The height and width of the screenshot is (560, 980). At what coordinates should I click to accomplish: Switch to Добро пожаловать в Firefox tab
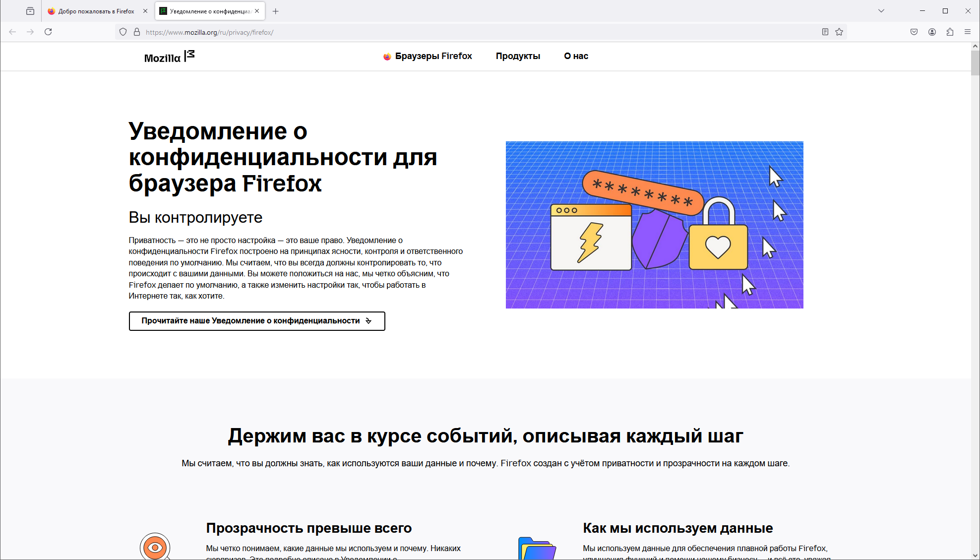click(96, 11)
